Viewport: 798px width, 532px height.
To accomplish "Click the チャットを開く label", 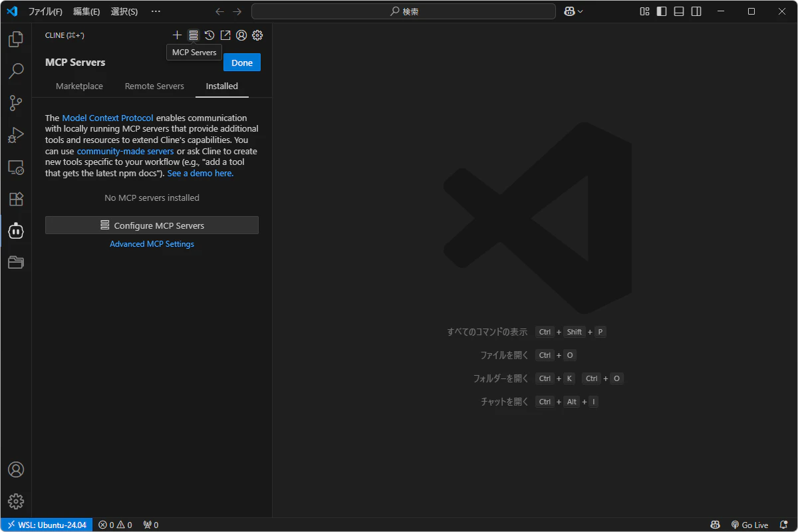I will pos(504,402).
